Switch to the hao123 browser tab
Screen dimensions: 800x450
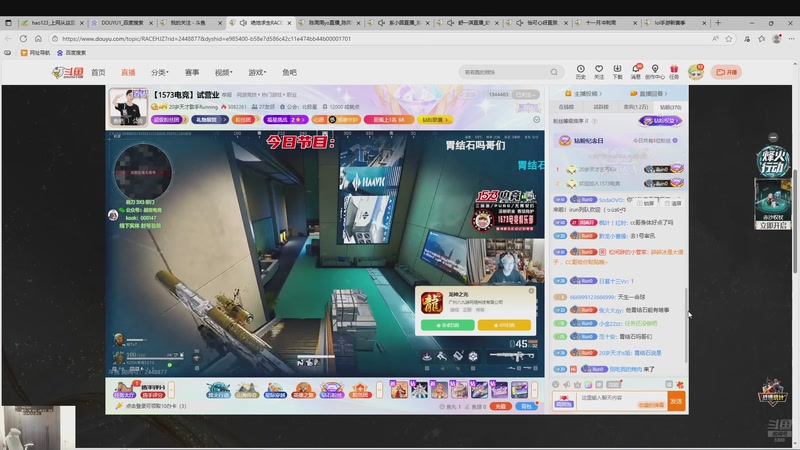(53, 23)
